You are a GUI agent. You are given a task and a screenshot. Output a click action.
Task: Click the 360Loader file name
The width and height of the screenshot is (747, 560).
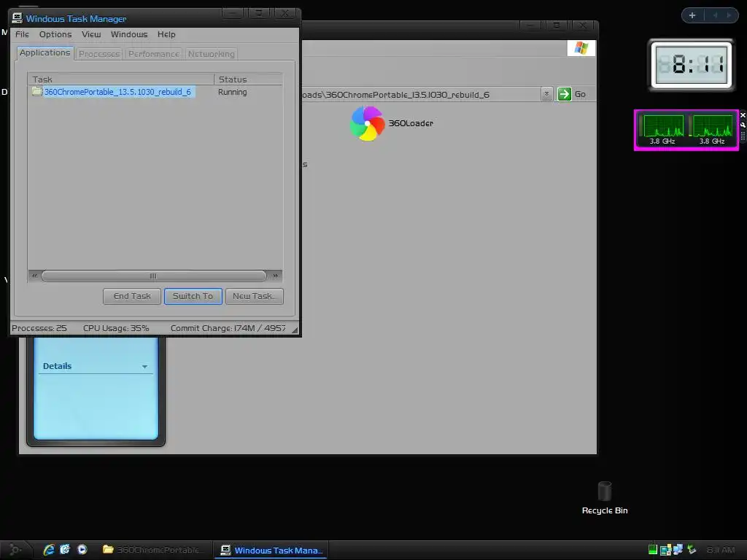pos(411,123)
